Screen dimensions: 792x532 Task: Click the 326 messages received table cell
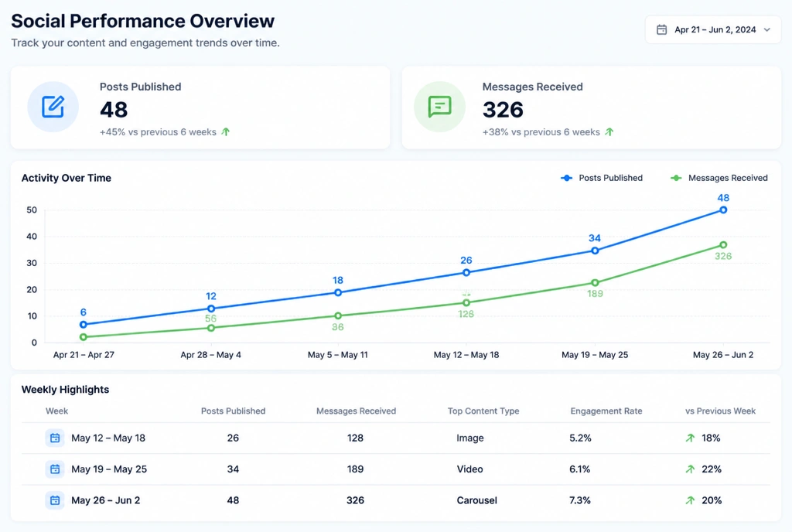pos(355,500)
